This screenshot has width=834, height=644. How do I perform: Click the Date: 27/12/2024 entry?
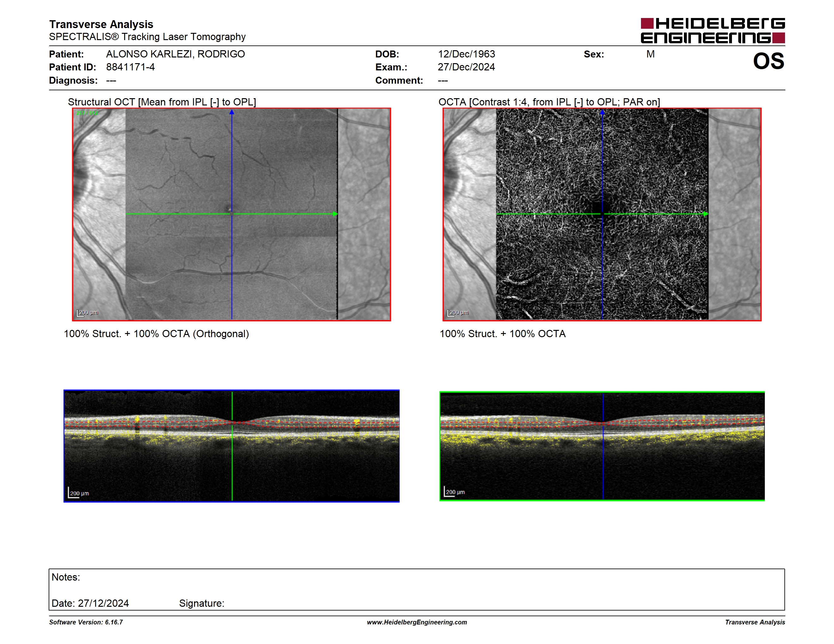(90, 603)
